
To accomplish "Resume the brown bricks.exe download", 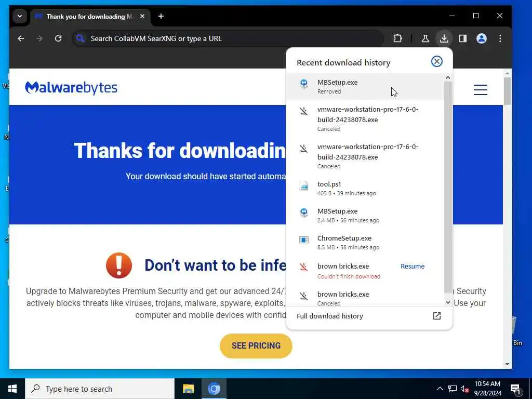I will coord(412,267).
